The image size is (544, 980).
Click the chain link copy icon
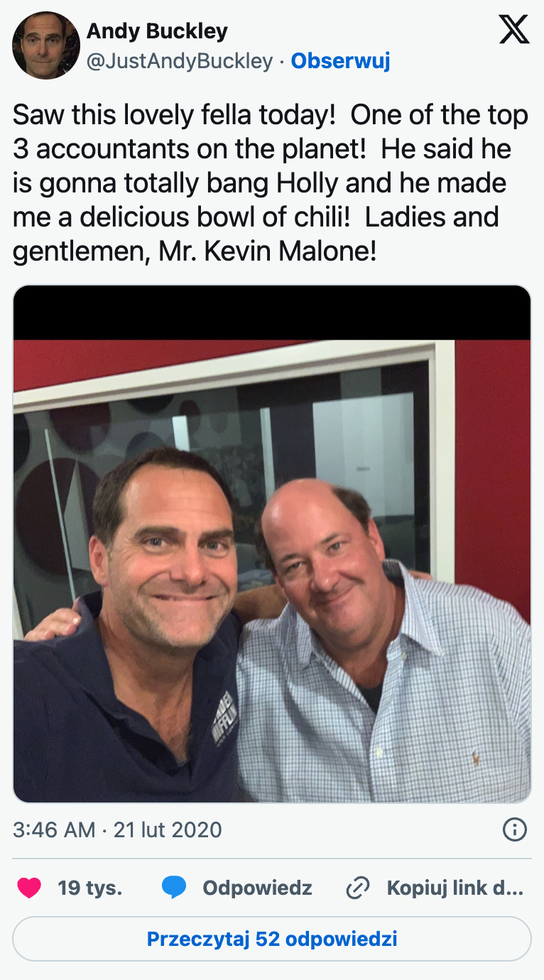click(x=358, y=888)
